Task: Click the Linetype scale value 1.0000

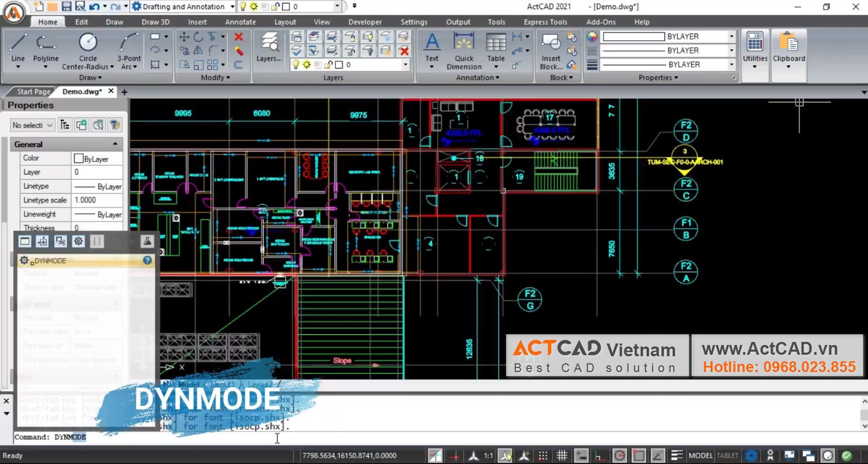Action: point(97,200)
